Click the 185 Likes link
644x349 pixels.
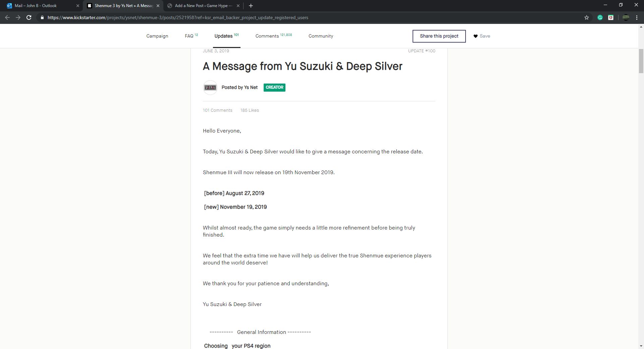coord(250,110)
